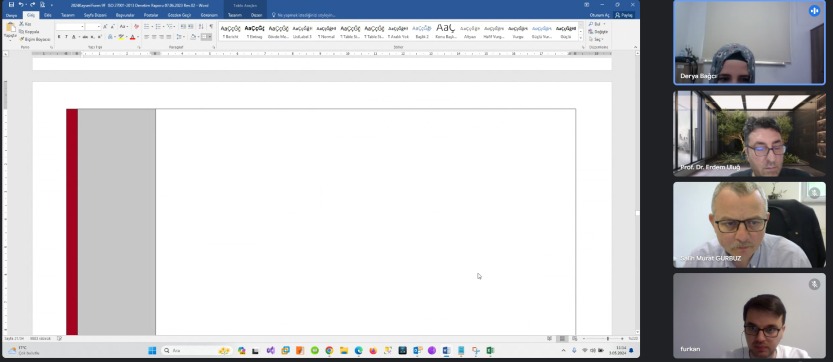Toggle show paragraph marks (¶)

coord(211,26)
